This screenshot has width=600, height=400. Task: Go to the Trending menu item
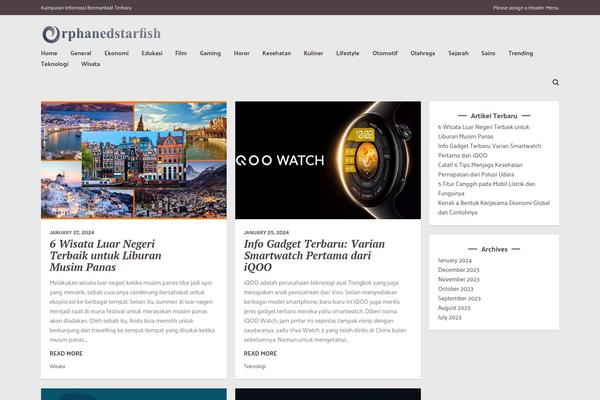pos(520,53)
